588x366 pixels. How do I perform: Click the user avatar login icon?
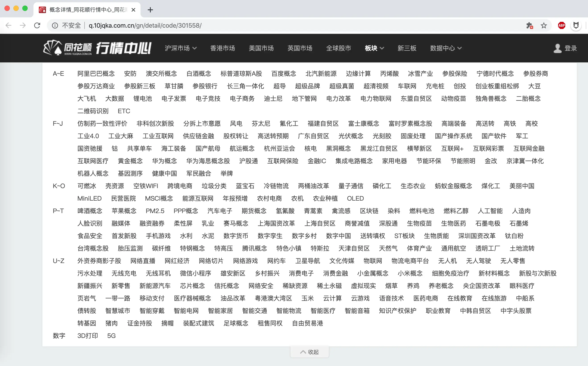pos(557,48)
